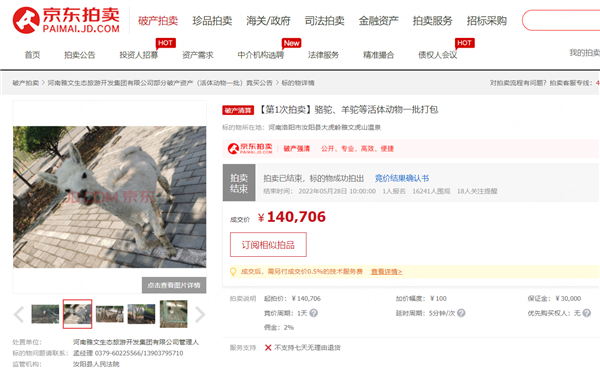This screenshot has height=373, width=600.
Task: Click the 京东拍卖 banner logo
Action: (250, 148)
